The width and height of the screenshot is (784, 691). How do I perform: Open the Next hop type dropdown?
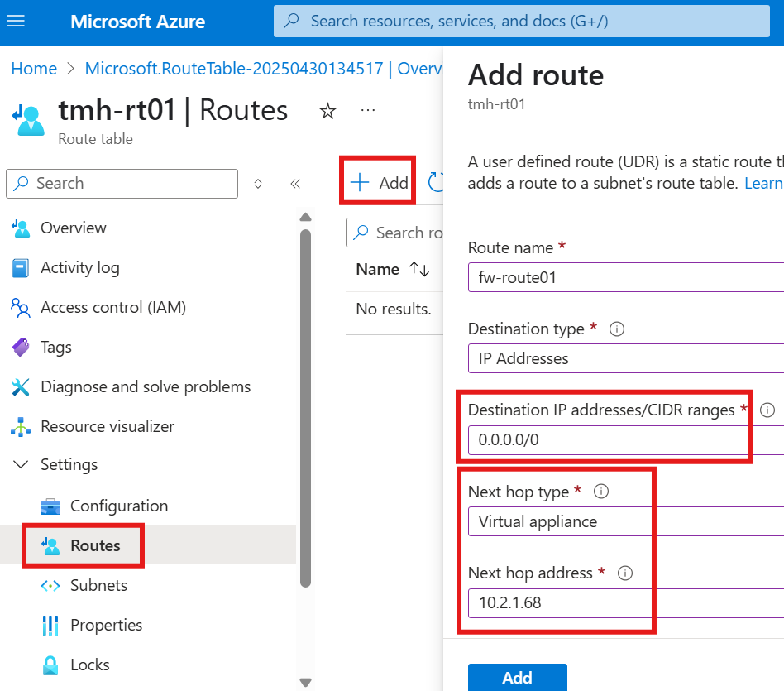626,521
